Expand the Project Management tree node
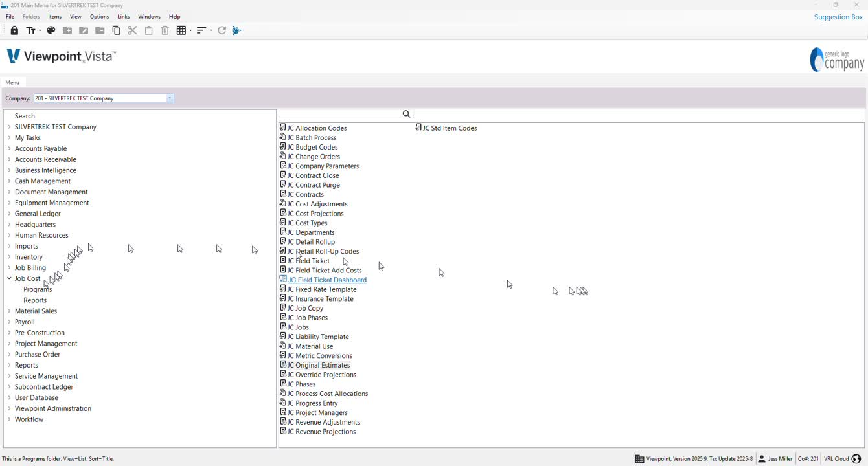Viewport: 868px width, 466px height. click(9, 344)
